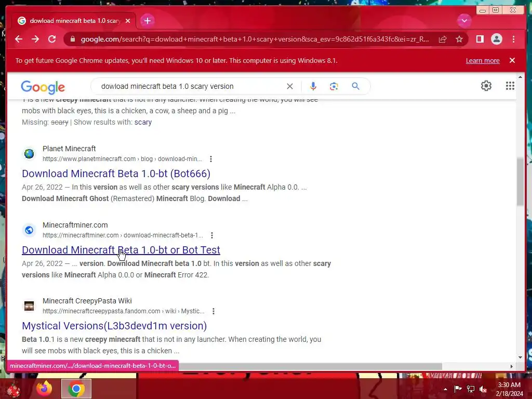The width and height of the screenshot is (532, 399).
Task: Open Planet Minecraft result options menu
Action: click(211, 159)
